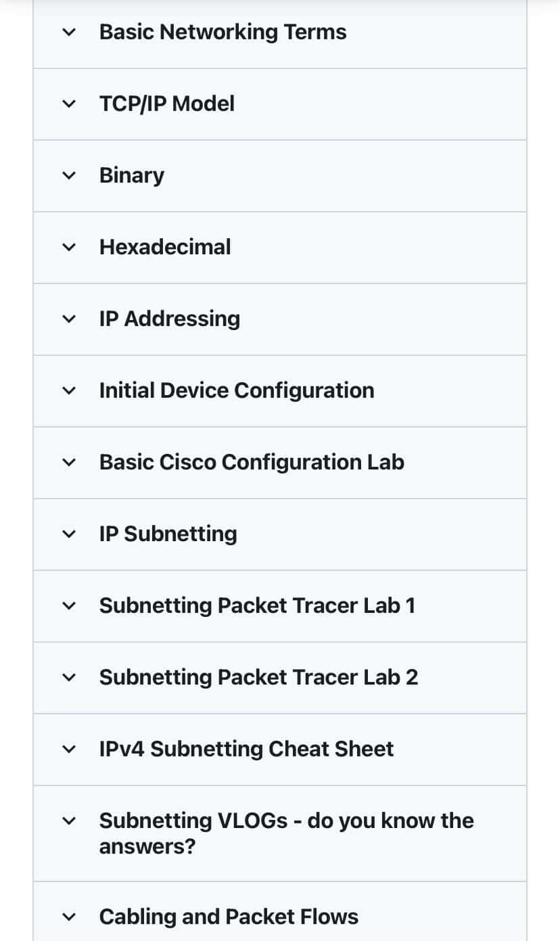This screenshot has height=941, width=560.
Task: Expand Subnetting VLOGs section chevron
Action: point(69,821)
